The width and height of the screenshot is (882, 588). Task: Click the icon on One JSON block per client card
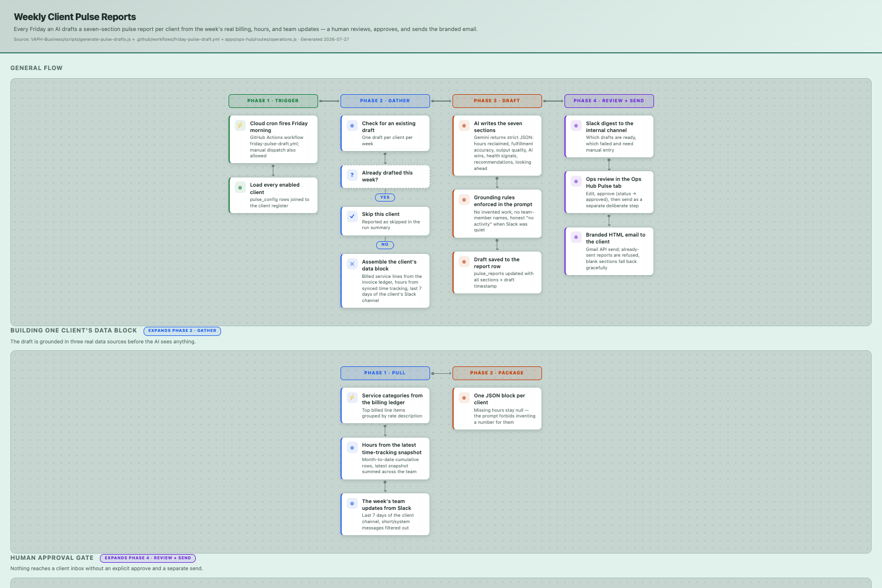(464, 397)
